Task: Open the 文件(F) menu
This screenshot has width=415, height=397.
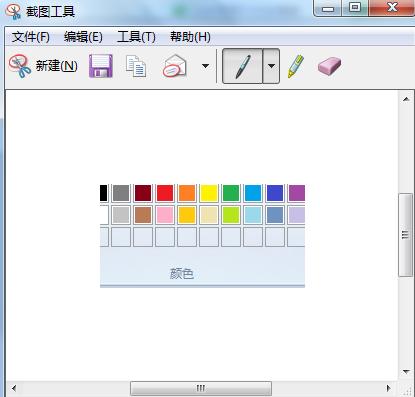Action: [x=31, y=37]
